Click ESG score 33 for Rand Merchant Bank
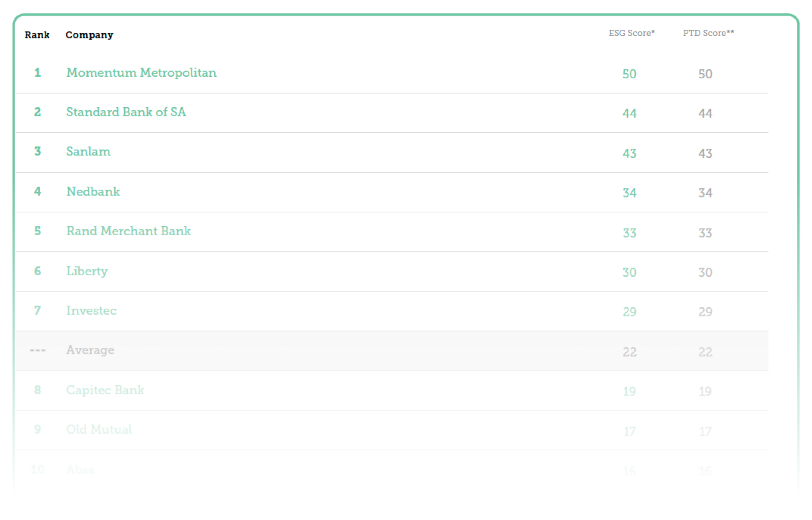 (629, 233)
